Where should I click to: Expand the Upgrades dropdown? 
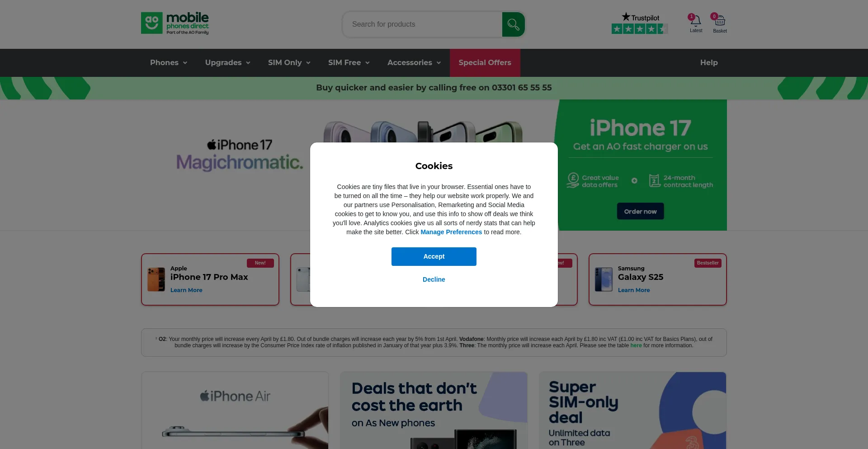(x=227, y=63)
